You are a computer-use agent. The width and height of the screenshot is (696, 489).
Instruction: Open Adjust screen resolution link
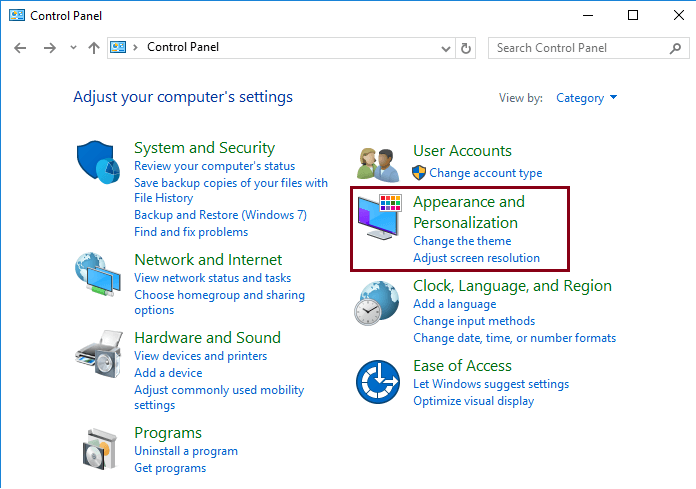click(x=476, y=258)
